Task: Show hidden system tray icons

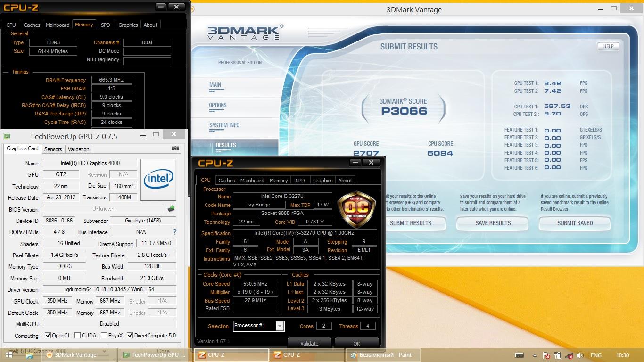Action: [535, 355]
